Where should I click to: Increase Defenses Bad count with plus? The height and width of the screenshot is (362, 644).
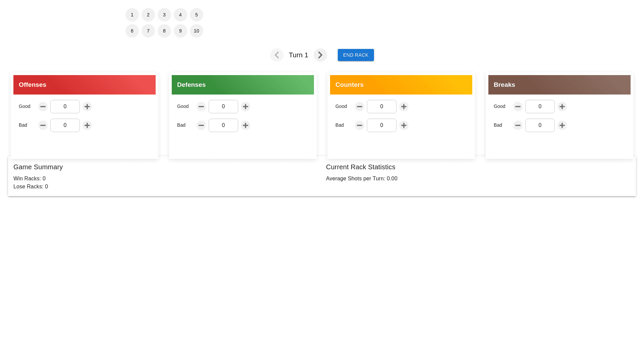(246, 125)
